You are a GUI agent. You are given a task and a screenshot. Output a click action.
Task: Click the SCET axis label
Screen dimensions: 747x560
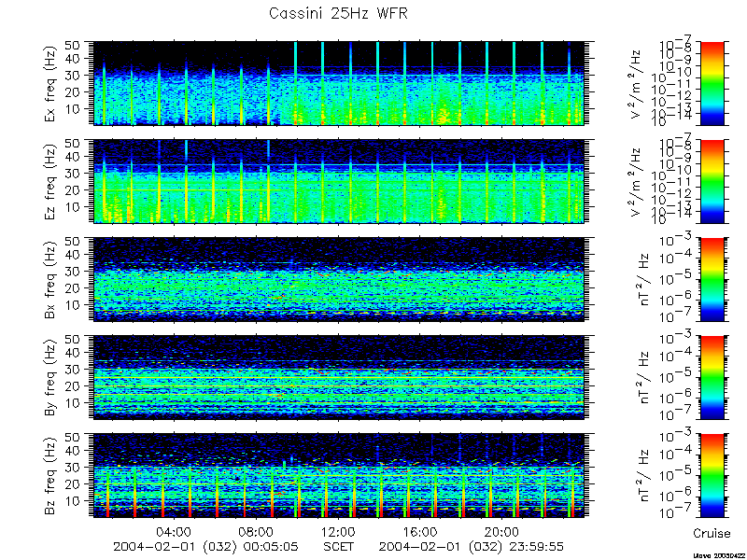[x=338, y=546]
